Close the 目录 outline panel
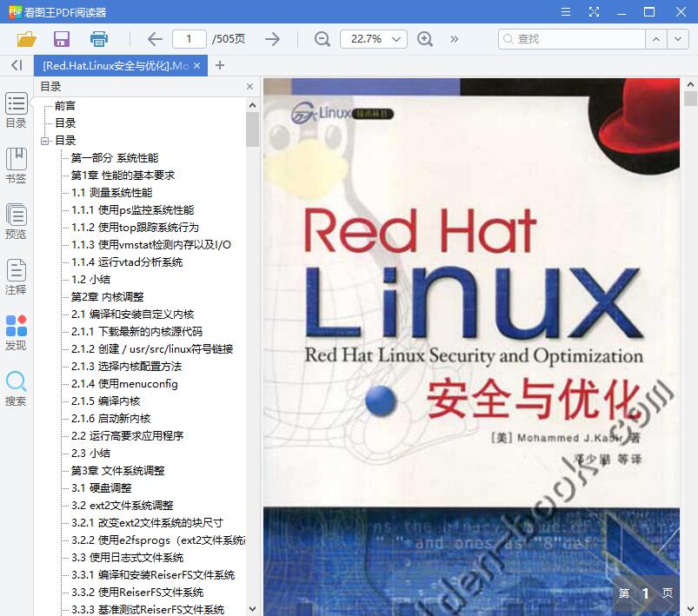 click(x=249, y=86)
